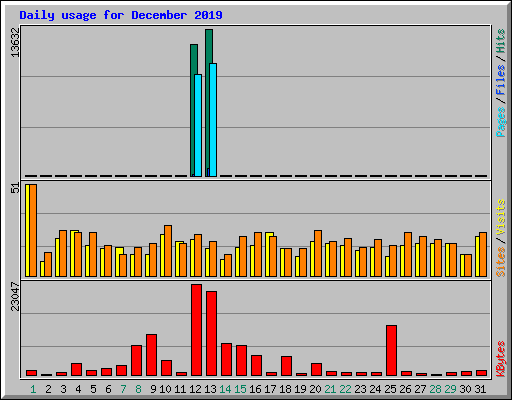Image resolution: width=512 pixels, height=400 pixels.
Task: Click the day label 31 on the x-axis
Action: click(x=480, y=389)
